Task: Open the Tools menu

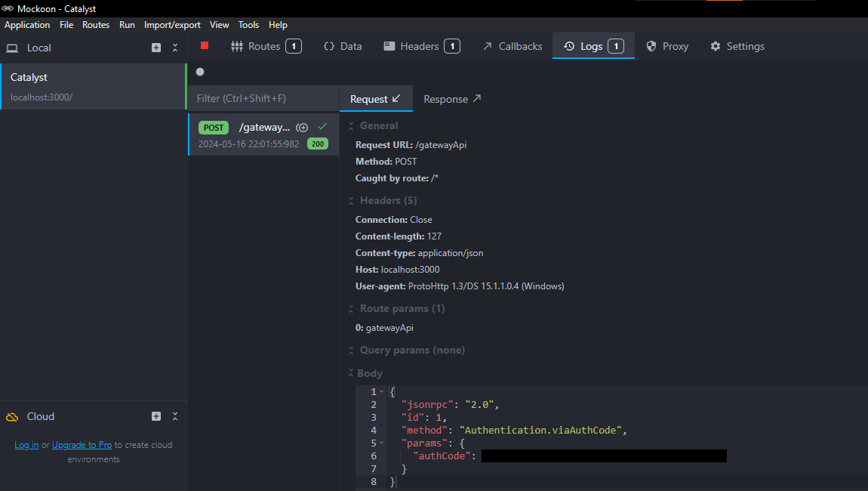Action: pyautogui.click(x=248, y=25)
